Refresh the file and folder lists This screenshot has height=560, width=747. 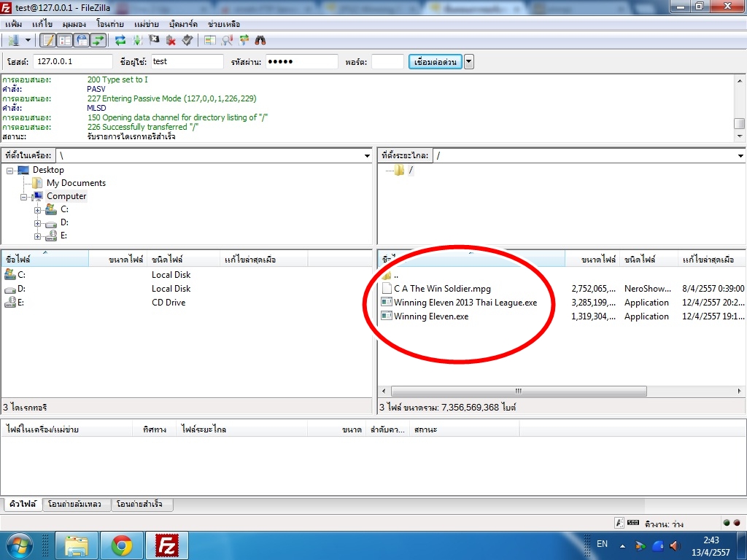pos(120,41)
